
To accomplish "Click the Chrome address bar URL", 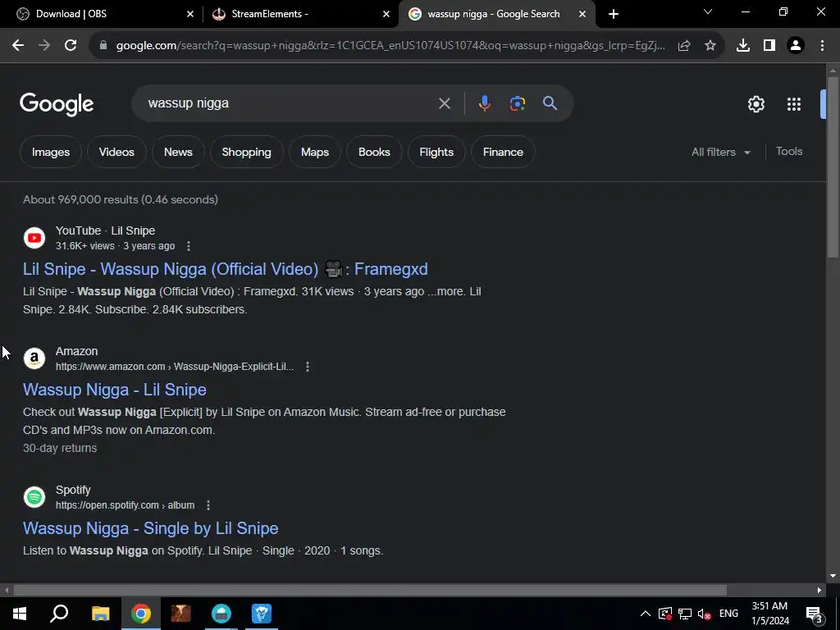I will [390, 46].
